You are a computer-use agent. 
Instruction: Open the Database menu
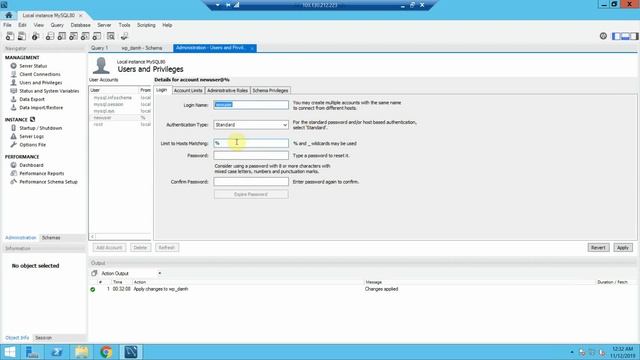pos(80,25)
